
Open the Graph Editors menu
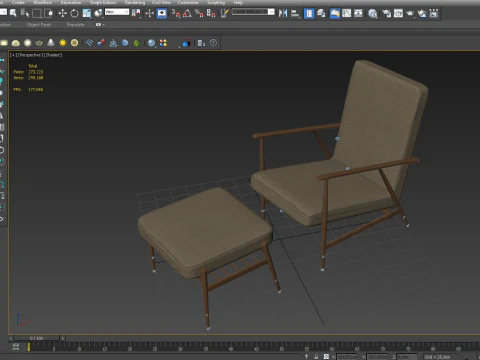click(103, 2)
